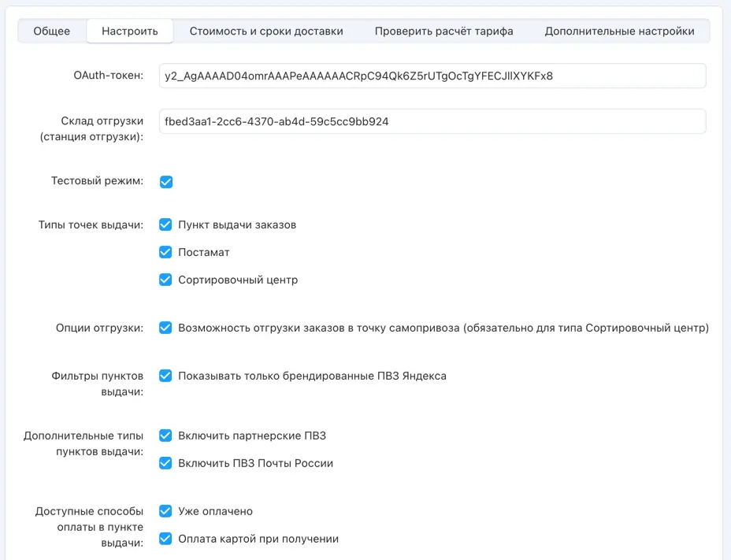Disable showing only branded Яндекс ПВЗ
731x560 pixels.
click(166, 376)
